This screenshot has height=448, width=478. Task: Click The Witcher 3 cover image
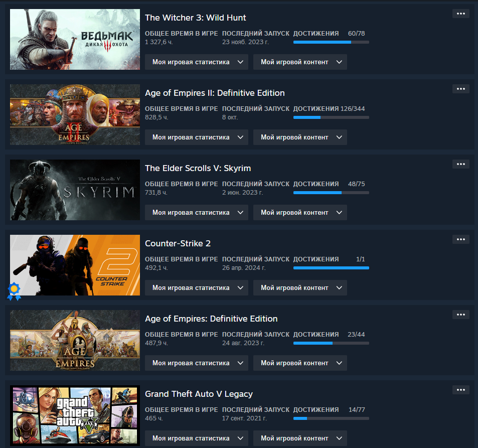(75, 39)
